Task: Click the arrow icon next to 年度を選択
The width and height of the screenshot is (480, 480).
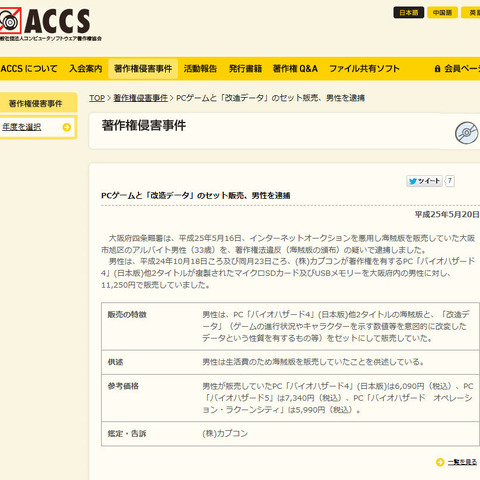Action: click(x=67, y=127)
